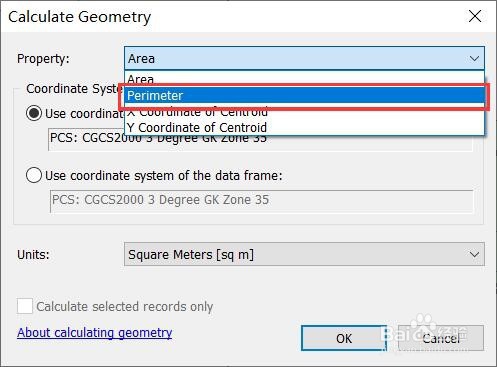Click the 'Use coordinate system of the data frame' label
This screenshot has width=497, height=367.
coord(164,176)
